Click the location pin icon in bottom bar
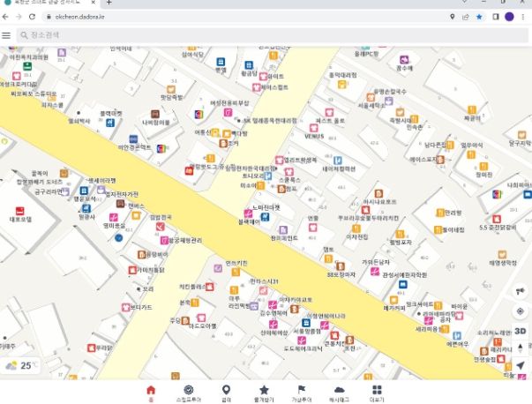Viewport: 532px width, 404px height. coord(226,393)
